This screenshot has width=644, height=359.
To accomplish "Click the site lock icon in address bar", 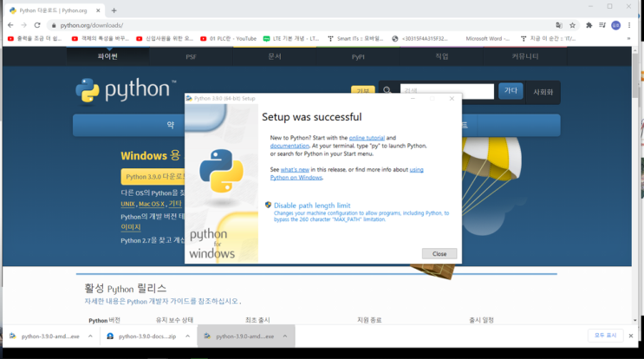I will coord(54,25).
